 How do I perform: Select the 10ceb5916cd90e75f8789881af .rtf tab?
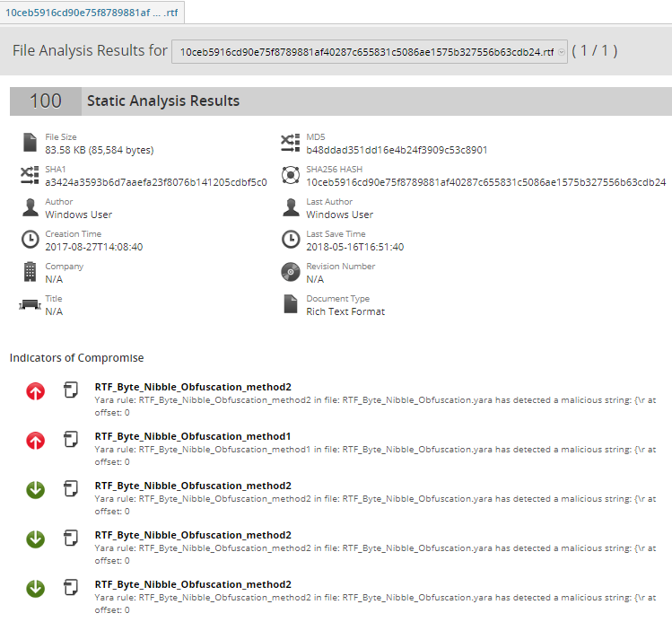[92, 13]
